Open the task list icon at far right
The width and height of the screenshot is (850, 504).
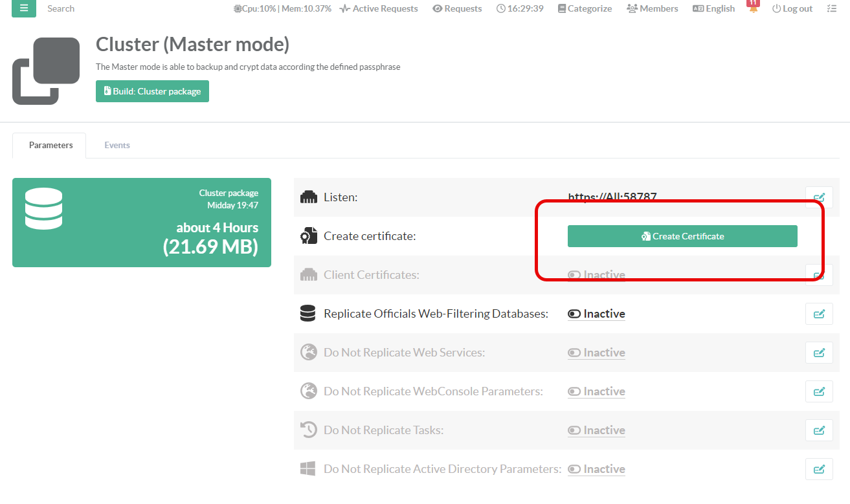pyautogui.click(x=832, y=8)
